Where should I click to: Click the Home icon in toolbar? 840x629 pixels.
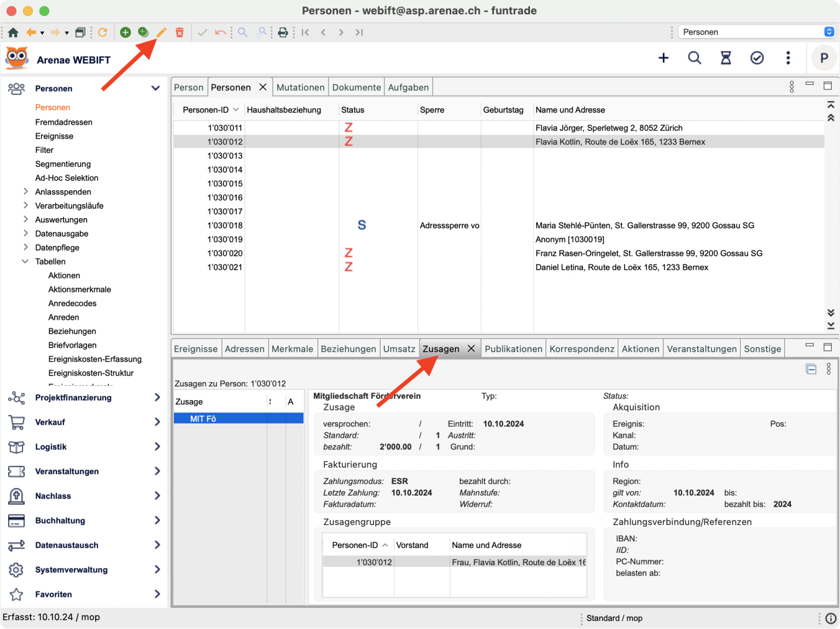[x=13, y=32]
